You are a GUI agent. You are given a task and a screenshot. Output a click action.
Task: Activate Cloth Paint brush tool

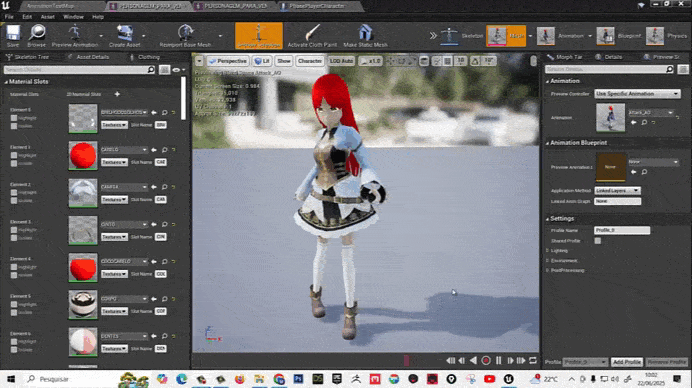click(x=312, y=35)
